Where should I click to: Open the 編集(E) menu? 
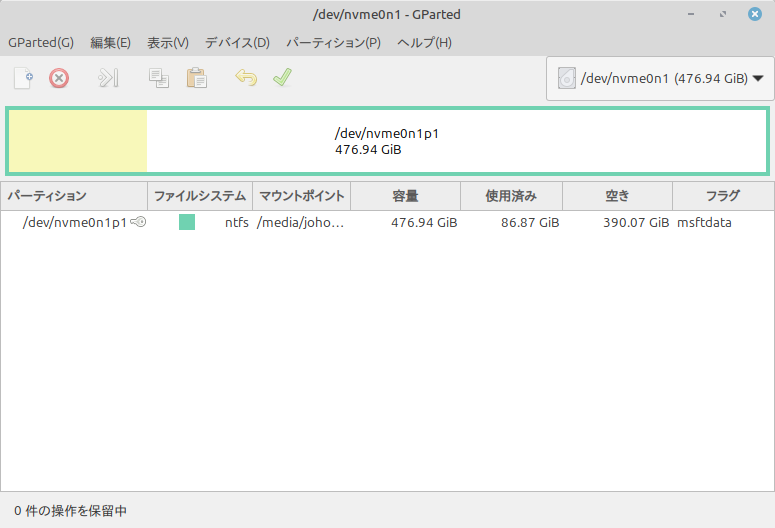(x=110, y=43)
